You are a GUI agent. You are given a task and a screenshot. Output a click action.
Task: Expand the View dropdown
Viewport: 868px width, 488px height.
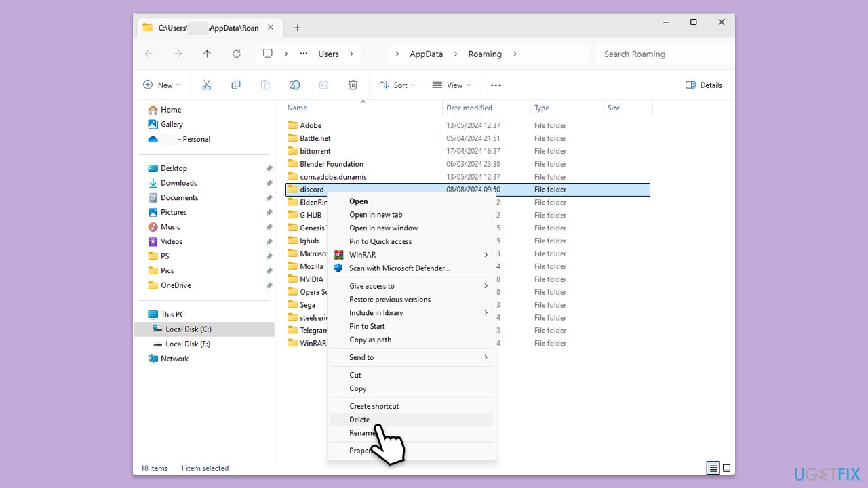[x=452, y=85]
